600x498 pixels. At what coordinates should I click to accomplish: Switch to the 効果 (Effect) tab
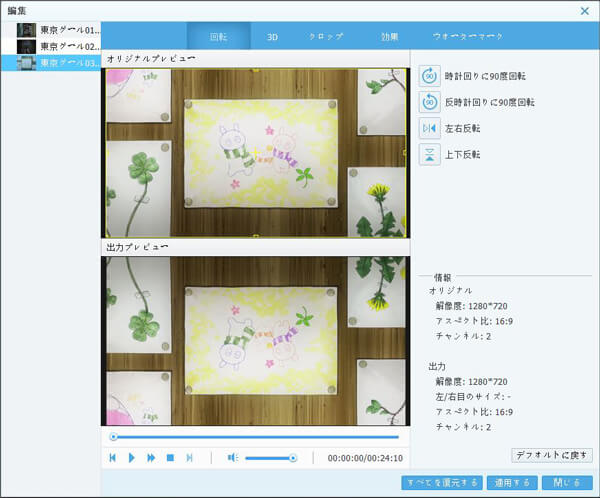390,36
